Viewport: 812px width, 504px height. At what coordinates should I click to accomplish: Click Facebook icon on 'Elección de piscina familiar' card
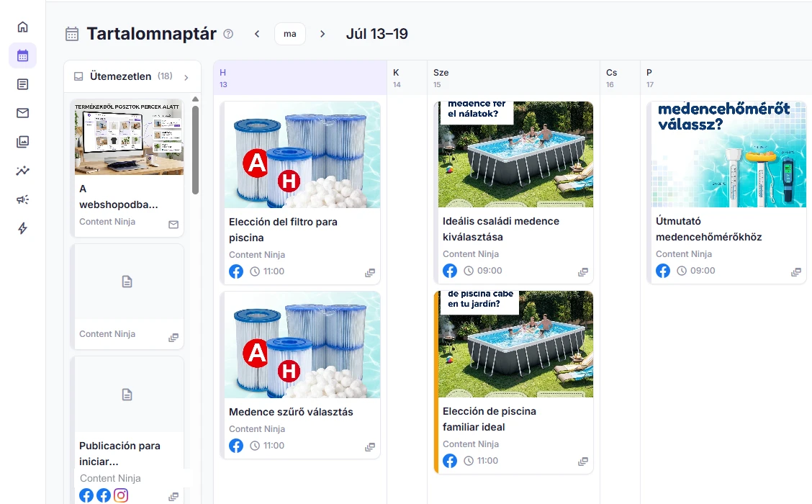450,461
